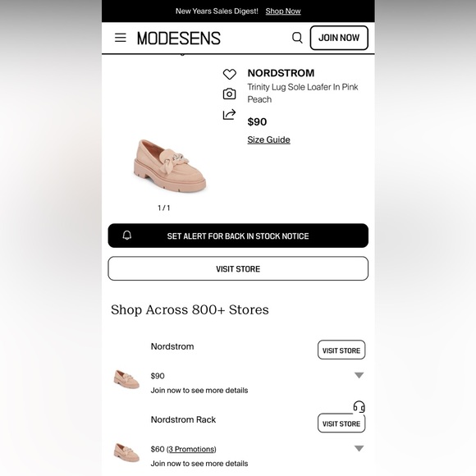Expand Nordstrom Rack details arrow
The width and height of the screenshot is (476, 476).
click(359, 448)
